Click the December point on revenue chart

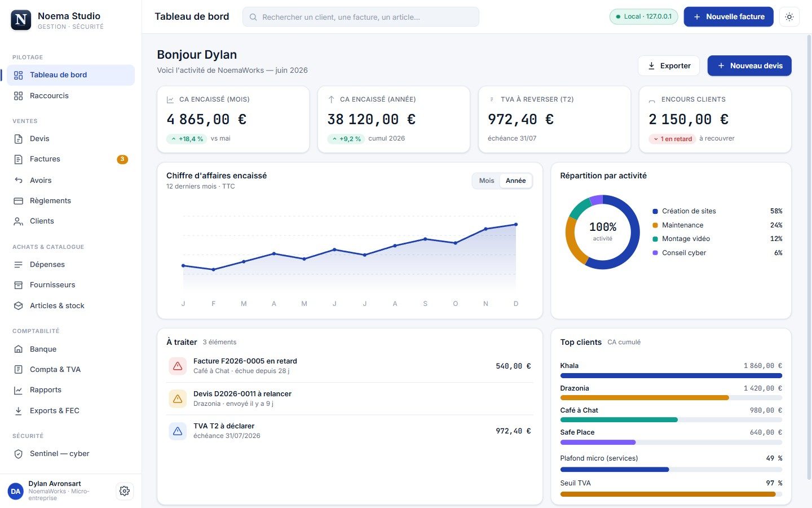(x=516, y=225)
